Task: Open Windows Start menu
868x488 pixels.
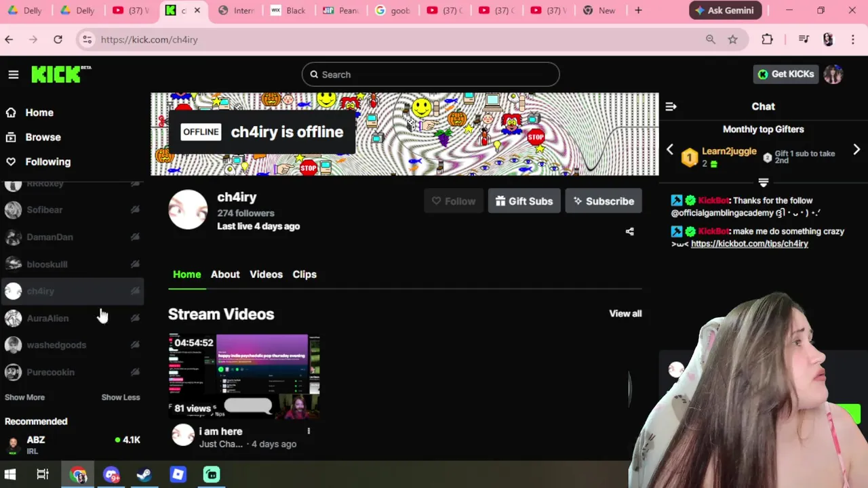Action: coord(10,474)
